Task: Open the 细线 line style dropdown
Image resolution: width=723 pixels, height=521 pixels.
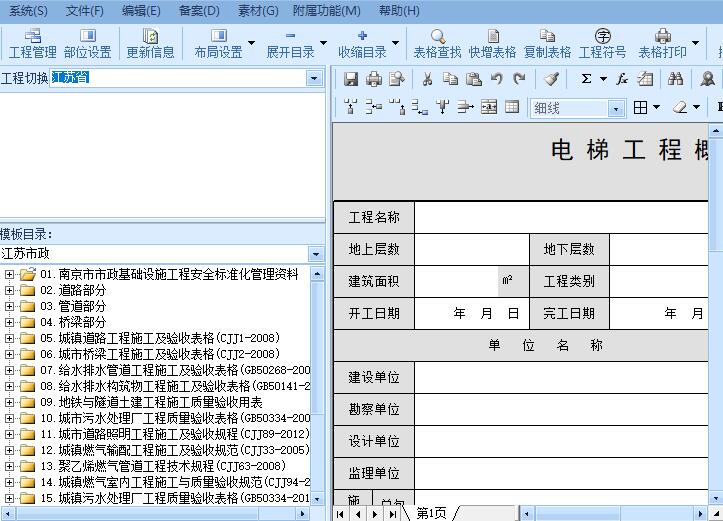Action: [616, 108]
